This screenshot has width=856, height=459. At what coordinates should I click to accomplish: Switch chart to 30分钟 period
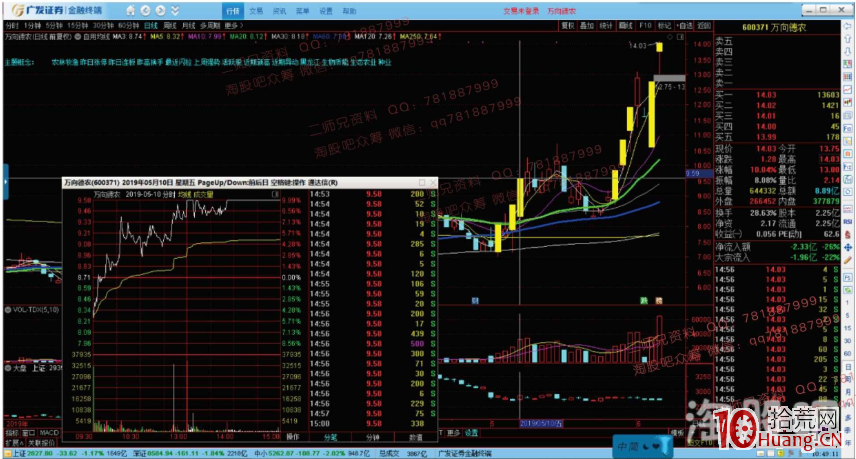(103, 26)
